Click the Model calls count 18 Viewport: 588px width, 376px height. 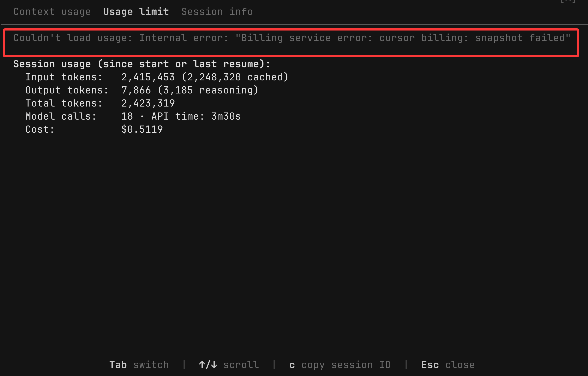click(127, 116)
